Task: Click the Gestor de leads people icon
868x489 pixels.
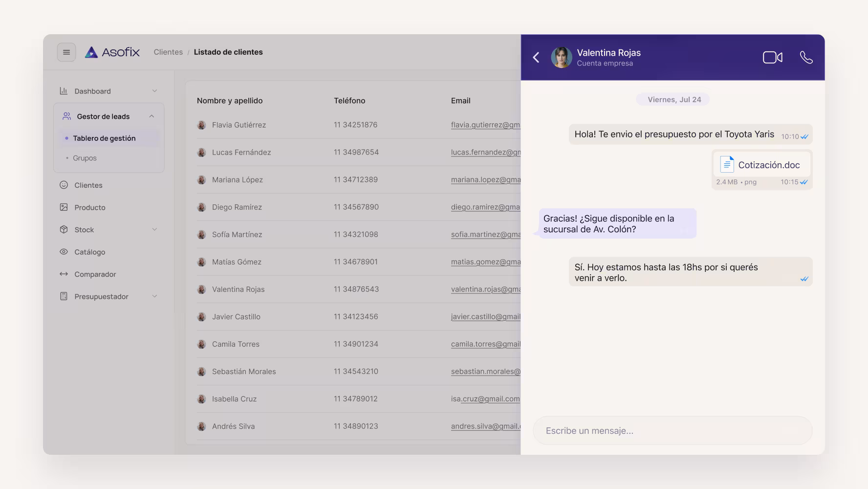Action: [66, 116]
